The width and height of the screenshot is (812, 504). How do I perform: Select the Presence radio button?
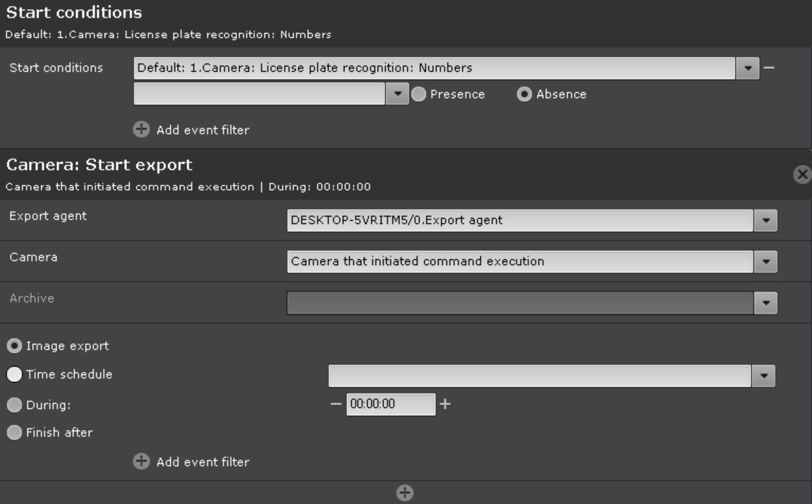(x=419, y=94)
